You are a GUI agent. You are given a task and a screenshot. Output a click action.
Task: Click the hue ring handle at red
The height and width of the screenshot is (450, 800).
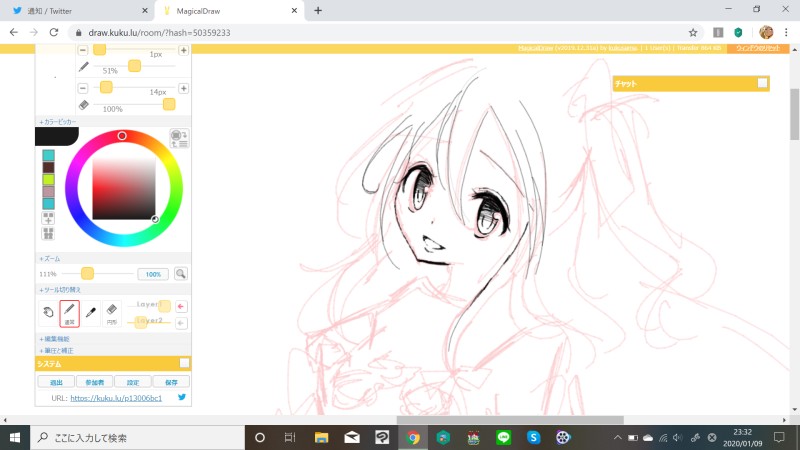coord(122,136)
